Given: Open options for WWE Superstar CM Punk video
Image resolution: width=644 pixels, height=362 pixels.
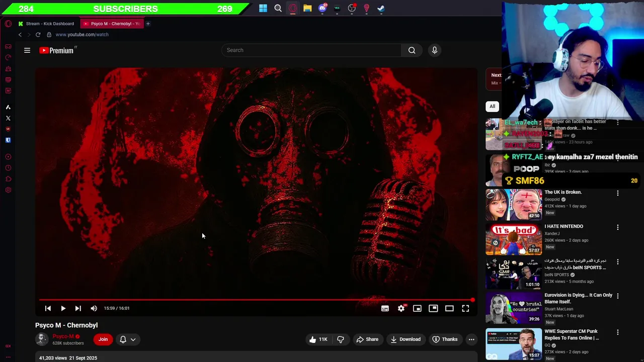Looking at the screenshot, I should [618, 332].
